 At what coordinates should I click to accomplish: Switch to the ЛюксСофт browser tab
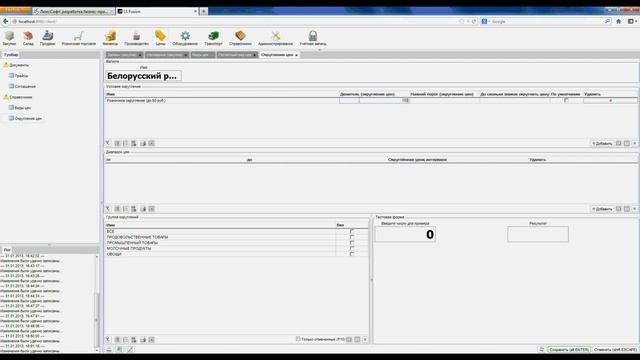[73, 11]
